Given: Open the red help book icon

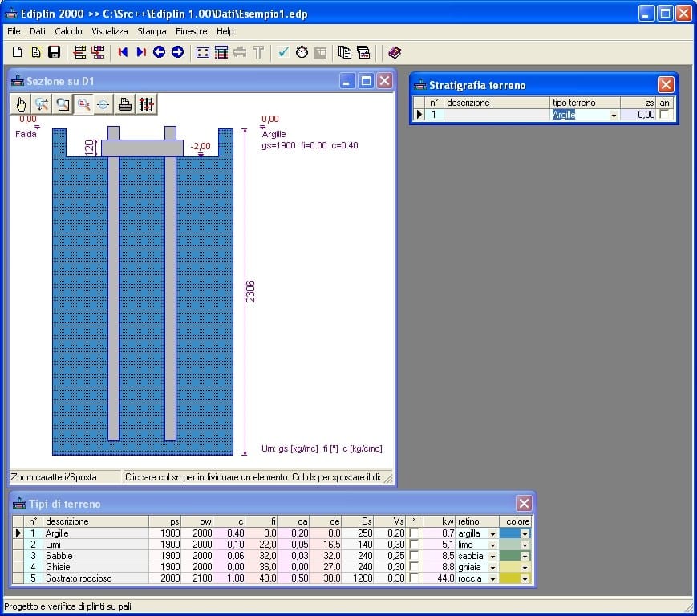Looking at the screenshot, I should point(394,52).
